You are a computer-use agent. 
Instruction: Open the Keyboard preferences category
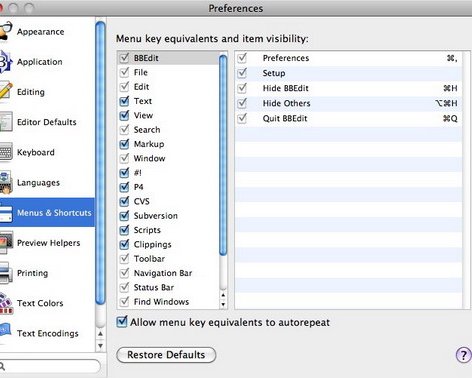point(36,152)
